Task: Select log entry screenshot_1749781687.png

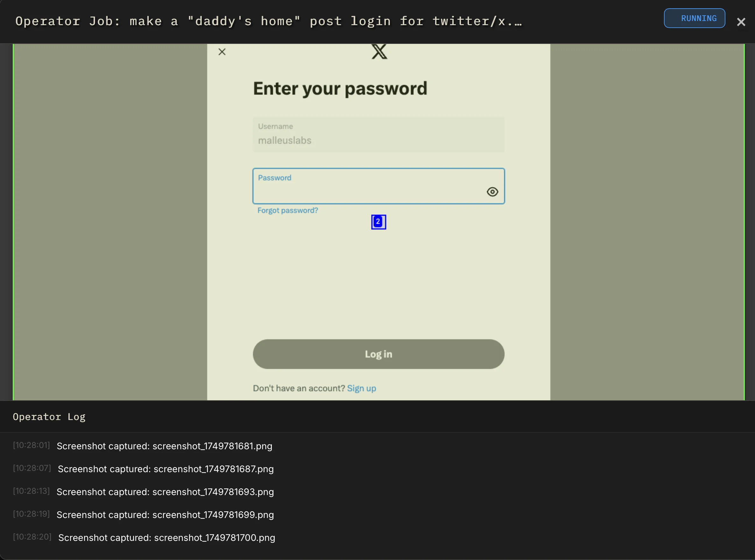Action: pos(166,469)
